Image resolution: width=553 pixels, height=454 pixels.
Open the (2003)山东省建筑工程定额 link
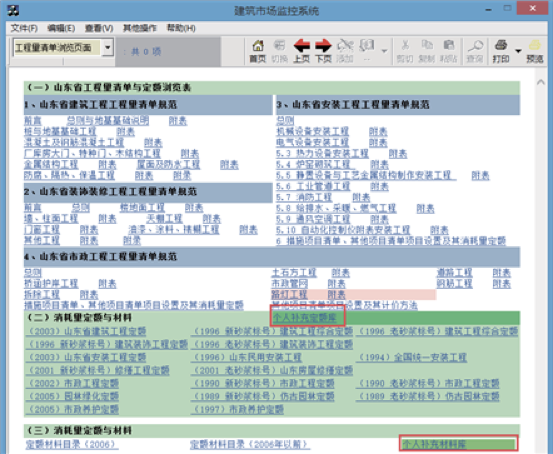click(x=86, y=331)
